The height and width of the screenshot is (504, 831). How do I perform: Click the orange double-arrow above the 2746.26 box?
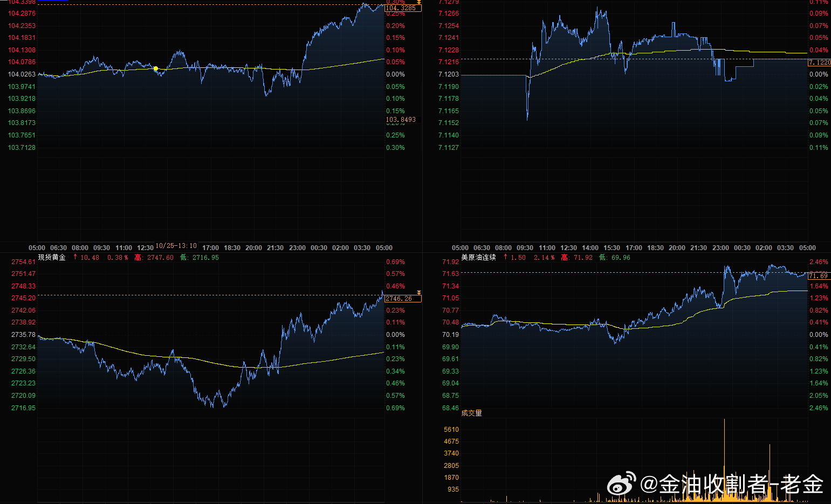tap(419, 293)
